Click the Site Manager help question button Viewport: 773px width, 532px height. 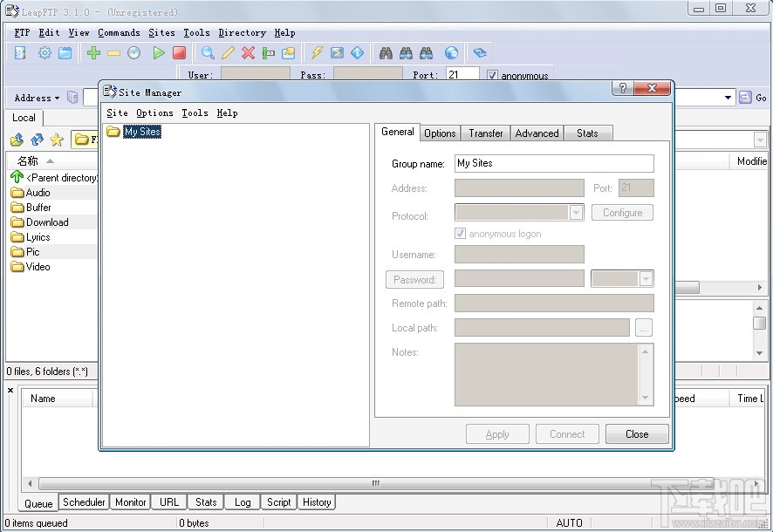tap(623, 88)
